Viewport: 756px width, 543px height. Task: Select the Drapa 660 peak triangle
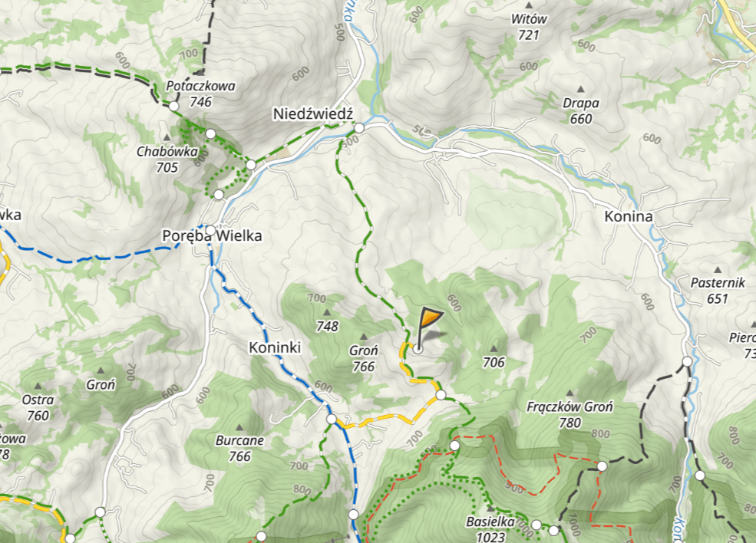pyautogui.click(x=580, y=89)
